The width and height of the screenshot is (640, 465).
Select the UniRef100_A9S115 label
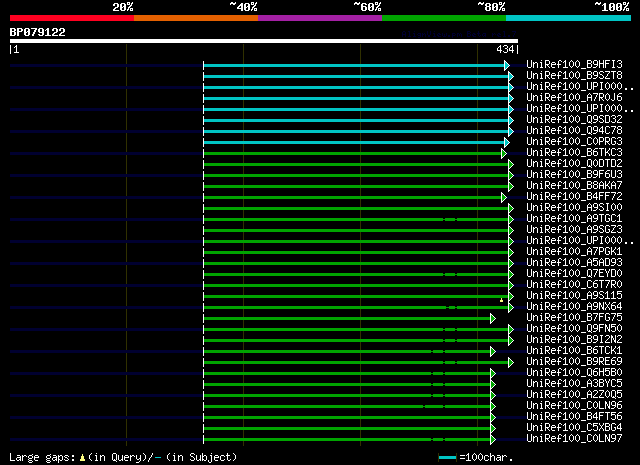click(574, 295)
